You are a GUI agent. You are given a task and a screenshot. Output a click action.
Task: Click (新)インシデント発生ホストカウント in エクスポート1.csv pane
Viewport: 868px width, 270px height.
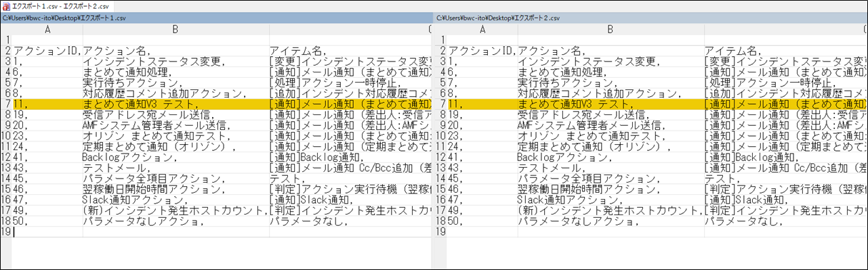click(175, 210)
